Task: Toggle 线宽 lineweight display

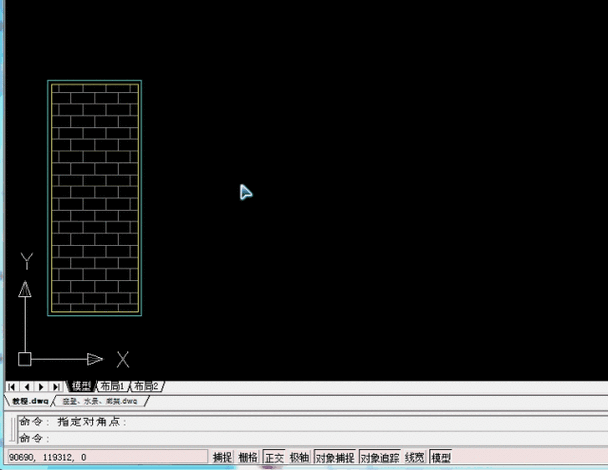Action: point(414,457)
